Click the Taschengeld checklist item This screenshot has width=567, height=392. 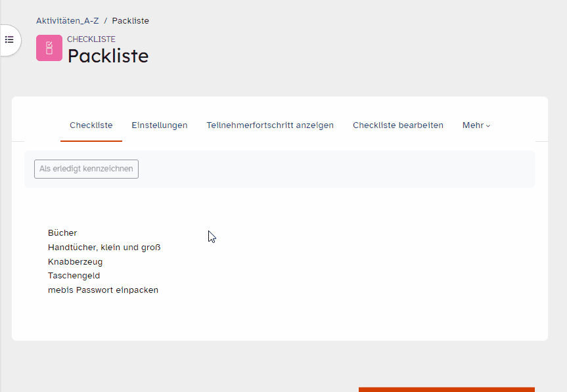click(74, 276)
